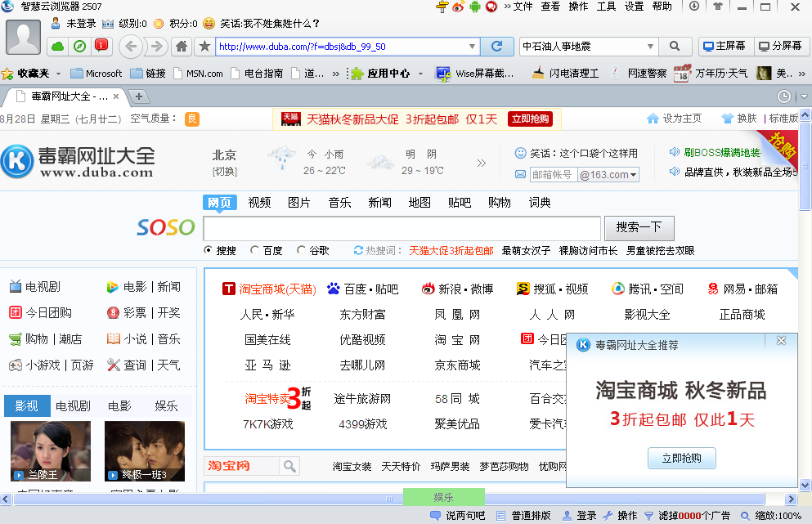Click the vertical scrollbar thumb
Viewport: 812px width, 524px height.
(x=805, y=166)
